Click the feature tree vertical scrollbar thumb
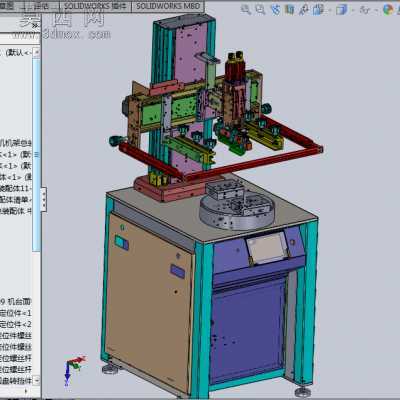400x400 pixels. (x=37, y=155)
